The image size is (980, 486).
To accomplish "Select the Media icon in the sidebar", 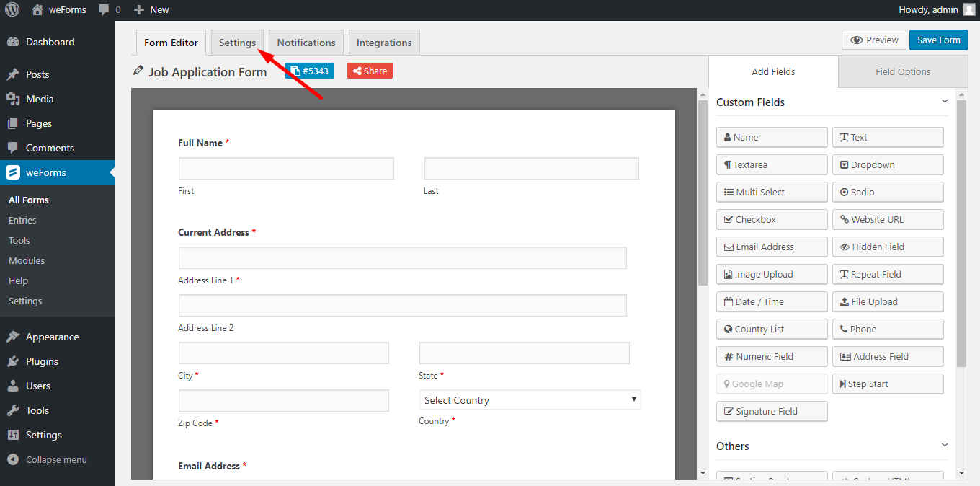I will pos(13,99).
